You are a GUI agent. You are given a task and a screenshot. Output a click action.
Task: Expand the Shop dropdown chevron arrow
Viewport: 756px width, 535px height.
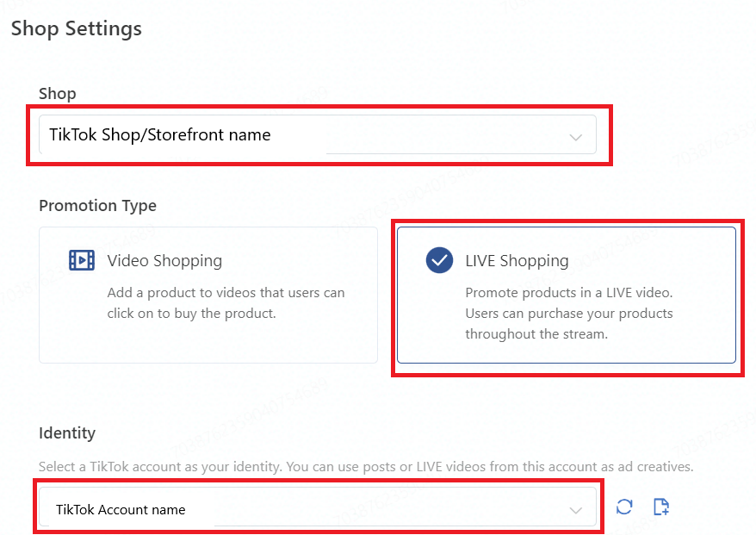(x=576, y=136)
